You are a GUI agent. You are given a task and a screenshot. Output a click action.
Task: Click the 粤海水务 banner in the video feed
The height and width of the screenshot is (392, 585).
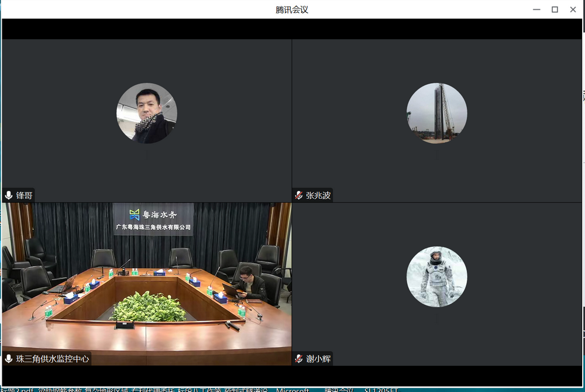click(153, 219)
